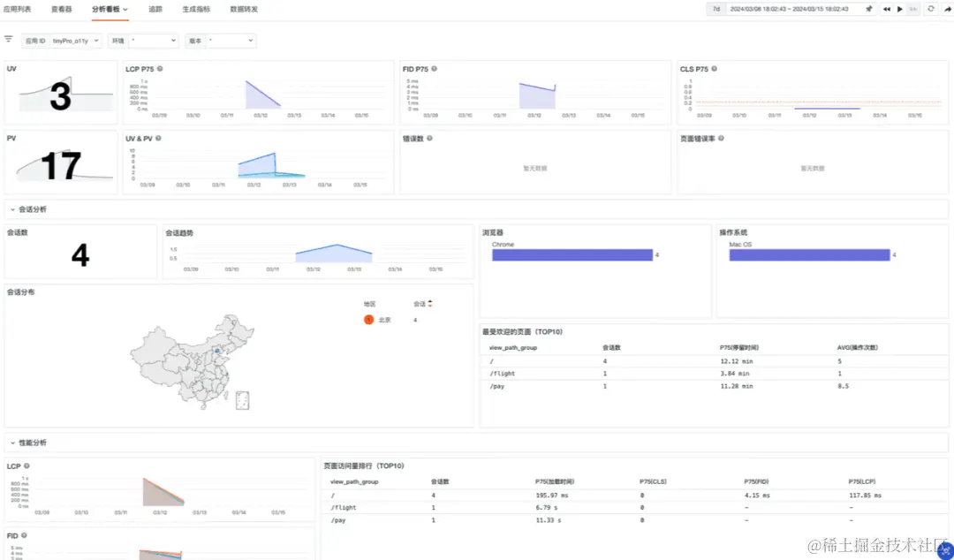Click the FID P75 info icon
The image size is (954, 560).
434,69
